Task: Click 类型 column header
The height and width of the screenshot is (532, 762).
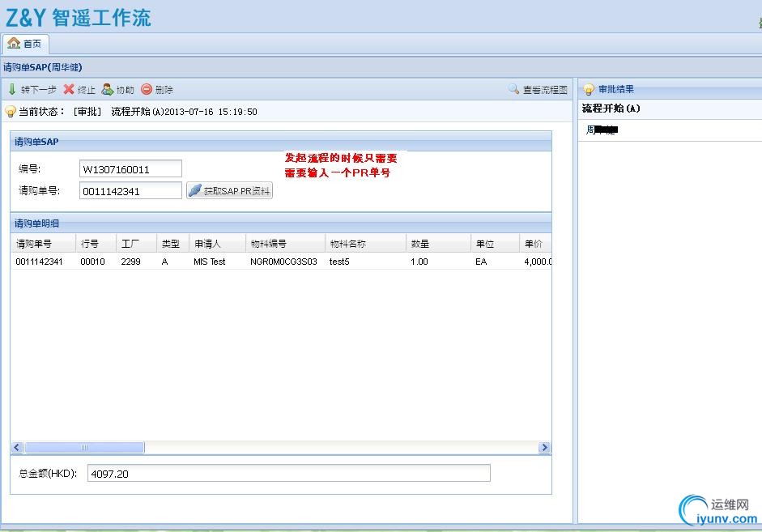Action: (172, 244)
